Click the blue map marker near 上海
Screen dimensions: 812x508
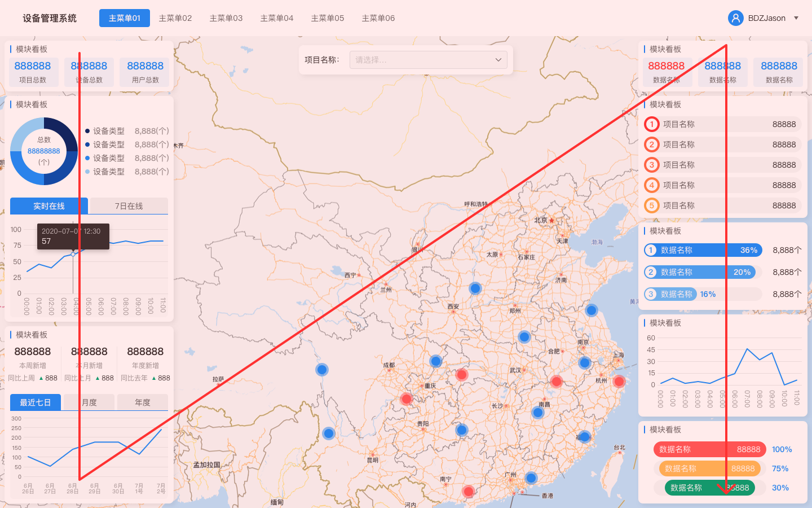point(585,363)
